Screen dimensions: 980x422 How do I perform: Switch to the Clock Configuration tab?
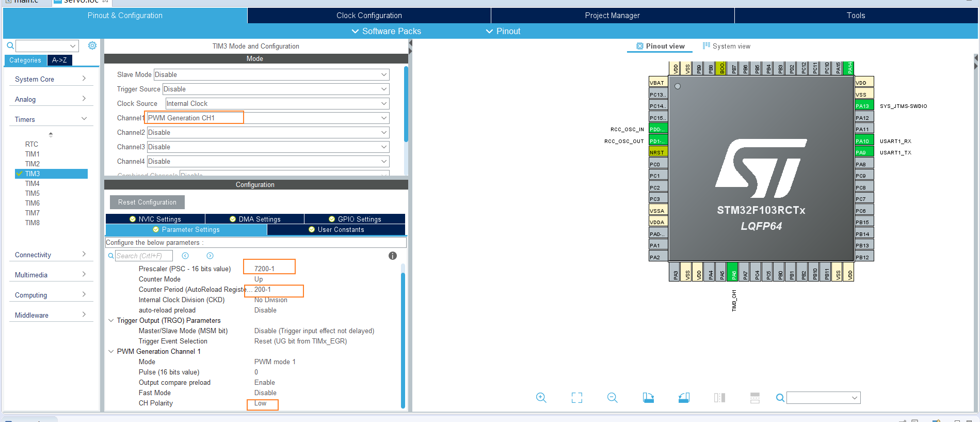tap(369, 15)
